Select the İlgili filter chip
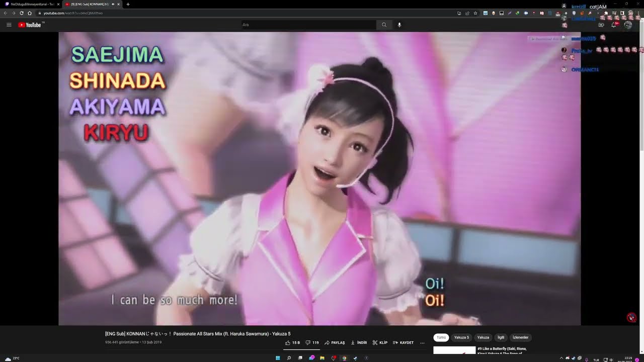This screenshot has width=644, height=362. (501, 337)
